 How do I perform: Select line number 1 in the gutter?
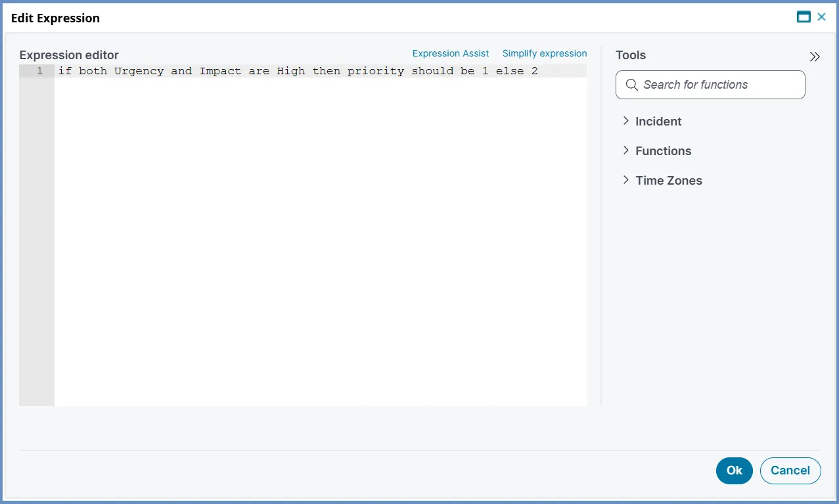(39, 71)
